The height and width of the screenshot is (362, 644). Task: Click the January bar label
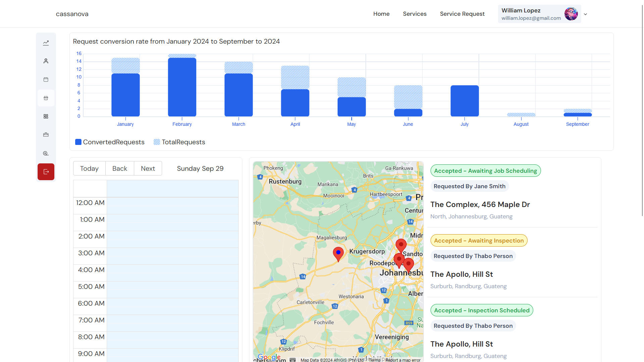pyautogui.click(x=125, y=124)
